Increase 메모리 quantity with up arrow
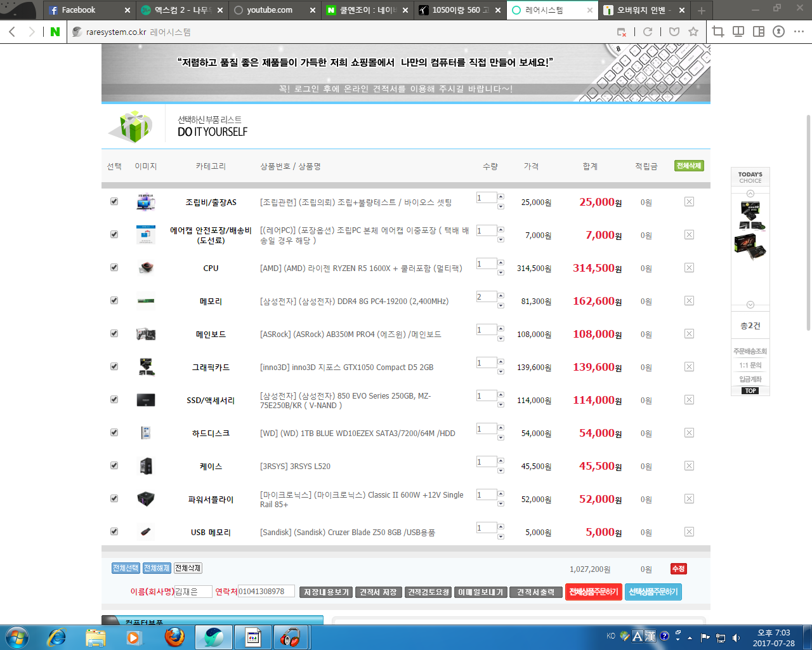The width and height of the screenshot is (812, 650). pos(501,296)
